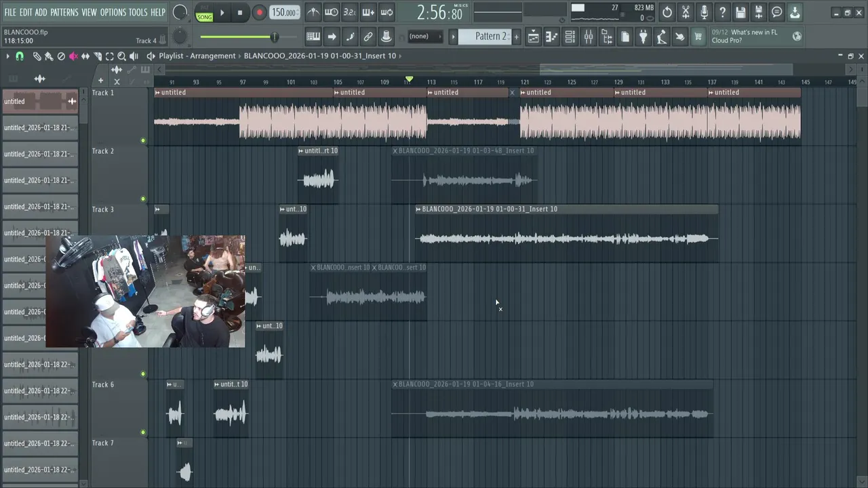
Task: Open the PATTERNS menu
Action: [x=64, y=12]
